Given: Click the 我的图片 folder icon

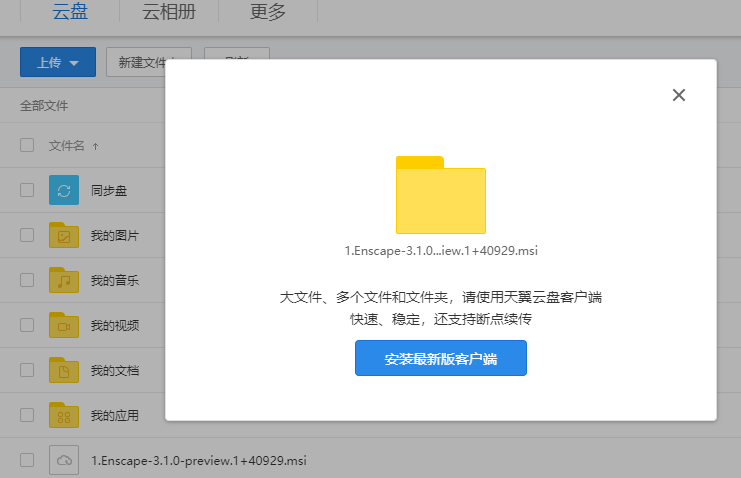Looking at the screenshot, I should click(64, 235).
